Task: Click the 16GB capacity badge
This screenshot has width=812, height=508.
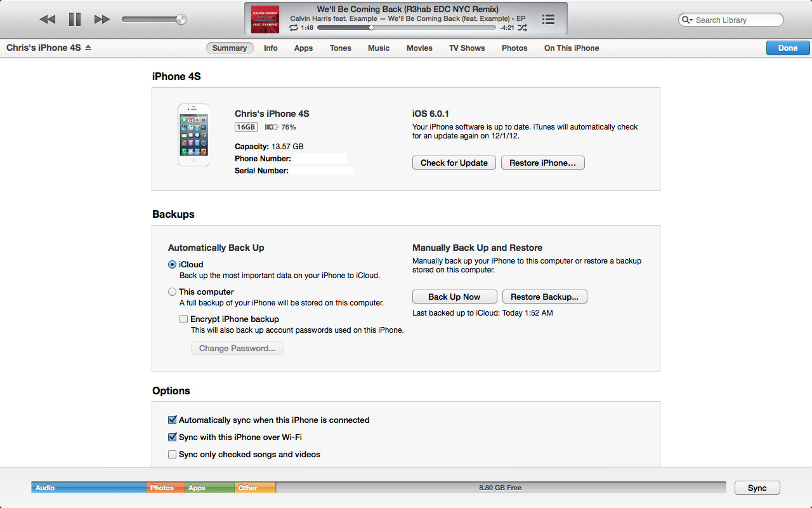Action: point(246,127)
